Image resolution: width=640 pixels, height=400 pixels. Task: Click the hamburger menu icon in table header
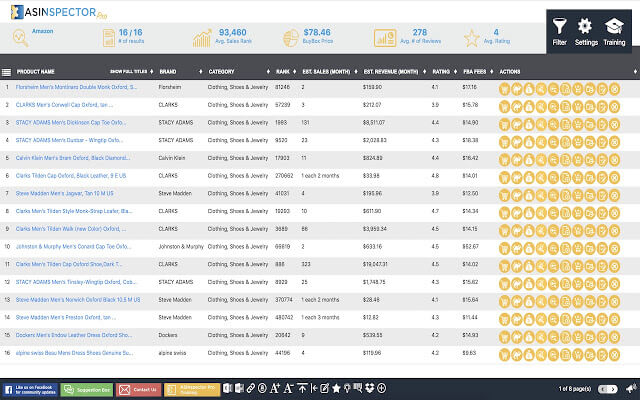(x=7, y=72)
